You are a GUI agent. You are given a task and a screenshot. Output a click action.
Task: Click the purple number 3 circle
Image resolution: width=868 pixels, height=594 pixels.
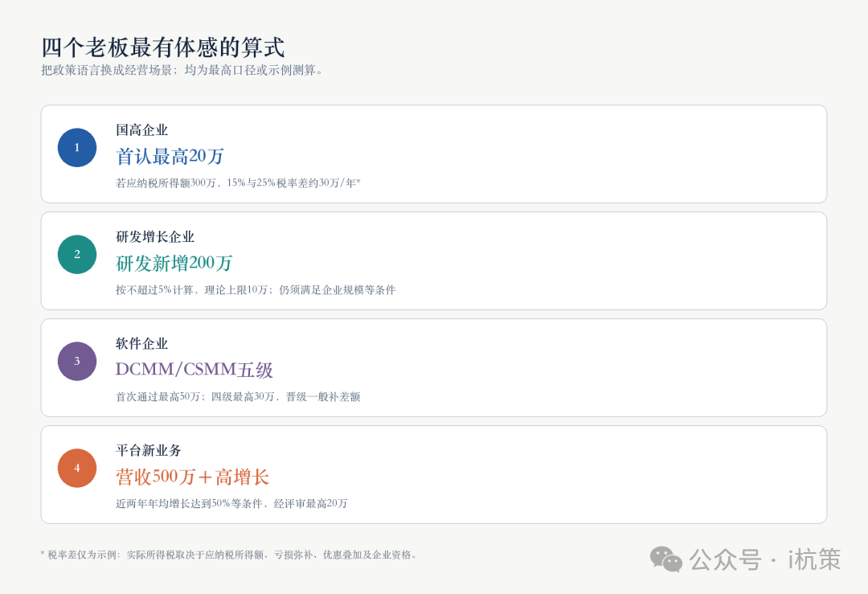pos(77,362)
